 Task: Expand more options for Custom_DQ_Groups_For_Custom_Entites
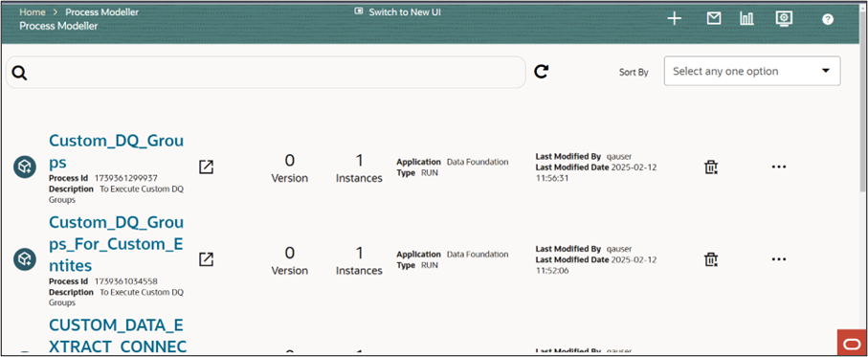779,259
